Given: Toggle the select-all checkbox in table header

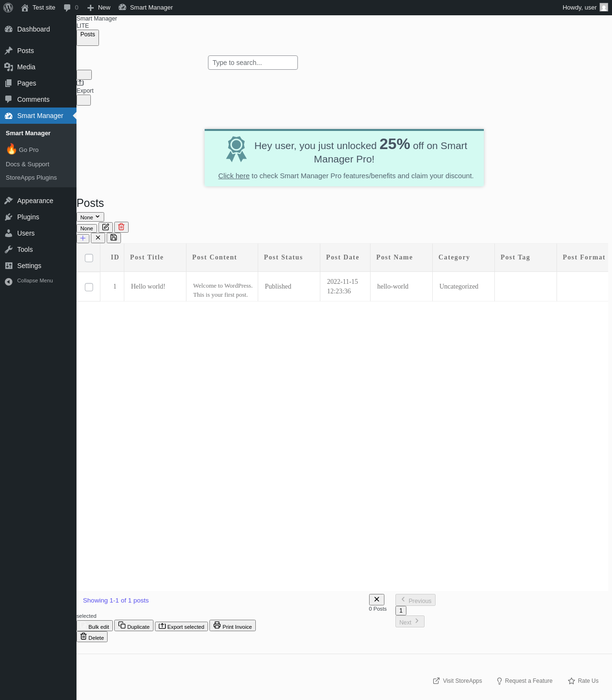Looking at the screenshot, I should [89, 258].
